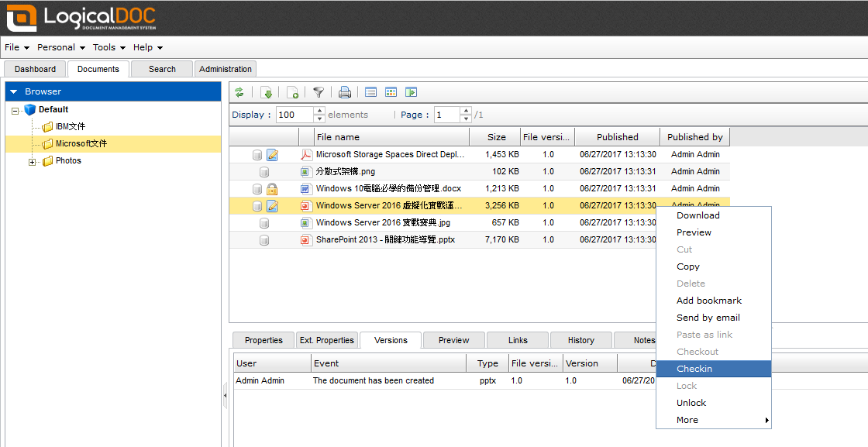Decrease the Page number with down arrow

pyautogui.click(x=466, y=119)
